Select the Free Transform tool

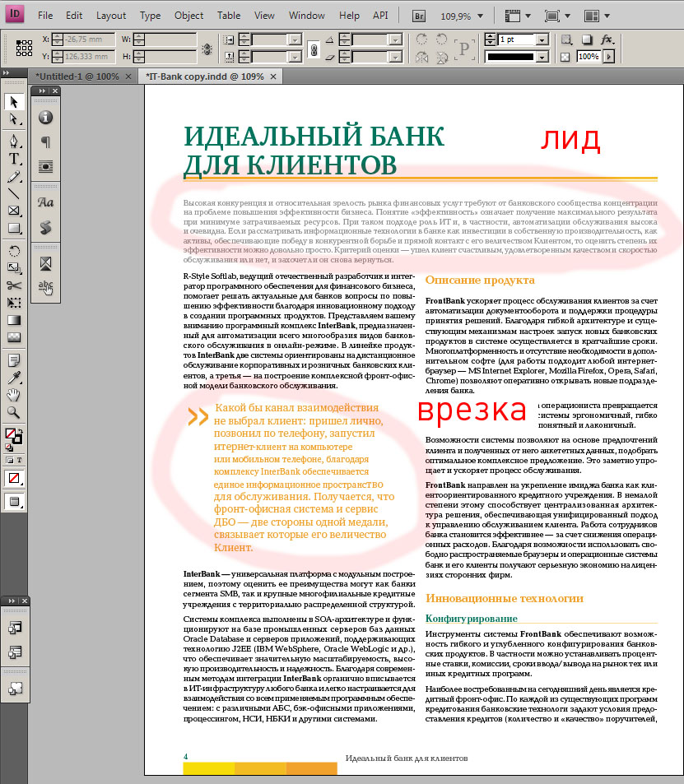pos(14,303)
